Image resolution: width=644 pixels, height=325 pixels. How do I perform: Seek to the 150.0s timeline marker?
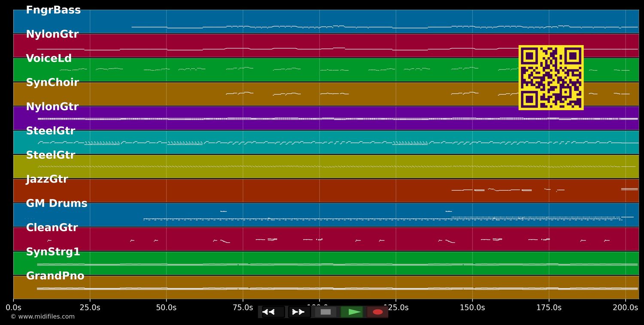472,307
